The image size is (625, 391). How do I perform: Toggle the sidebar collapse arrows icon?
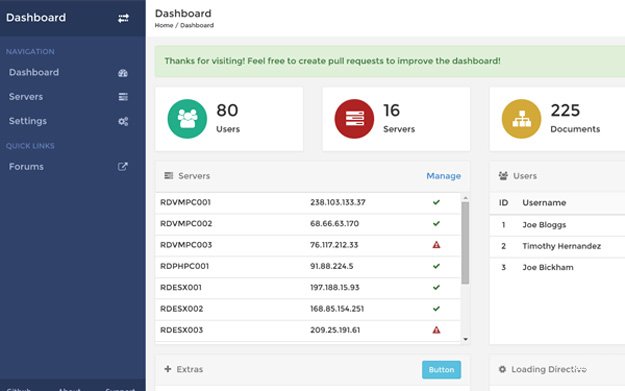(x=123, y=18)
